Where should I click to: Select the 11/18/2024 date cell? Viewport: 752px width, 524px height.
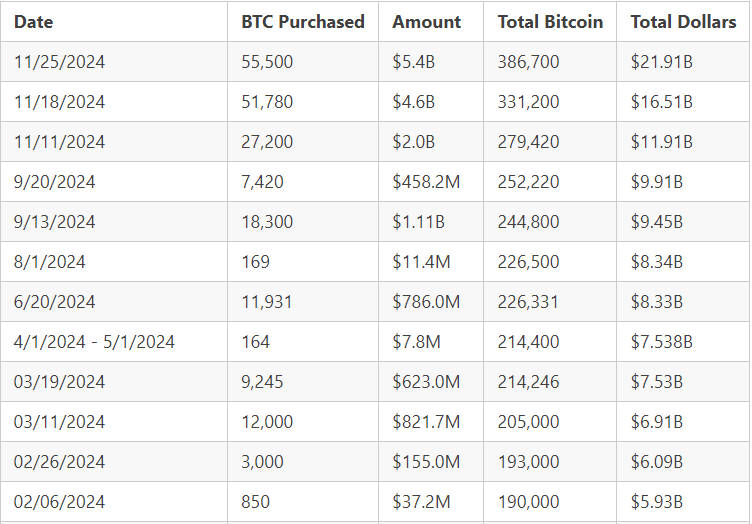[x=59, y=102]
